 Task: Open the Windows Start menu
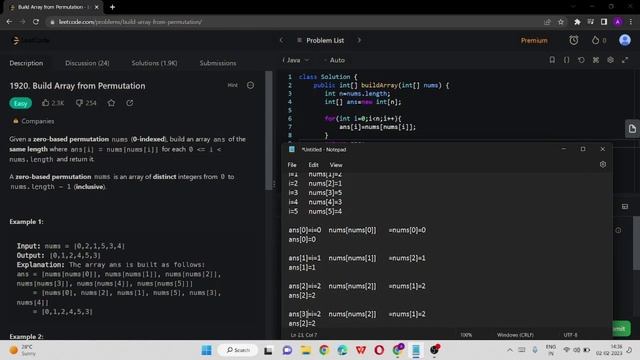tap(207, 350)
